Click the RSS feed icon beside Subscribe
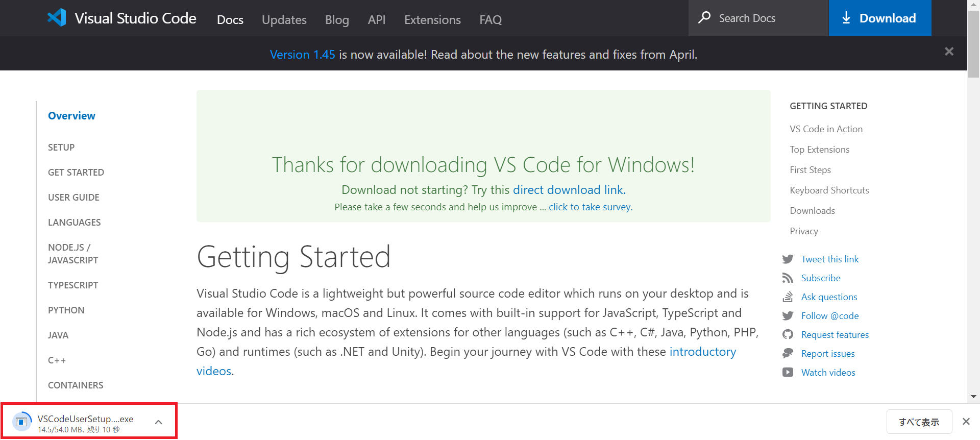This screenshot has height=440, width=980. pyautogui.click(x=788, y=278)
